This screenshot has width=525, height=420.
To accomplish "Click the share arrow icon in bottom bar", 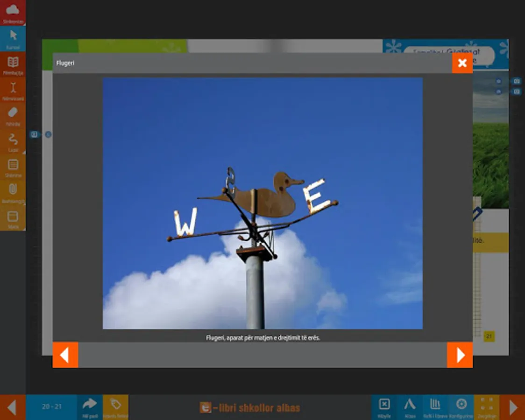I will pyautogui.click(x=90, y=406).
